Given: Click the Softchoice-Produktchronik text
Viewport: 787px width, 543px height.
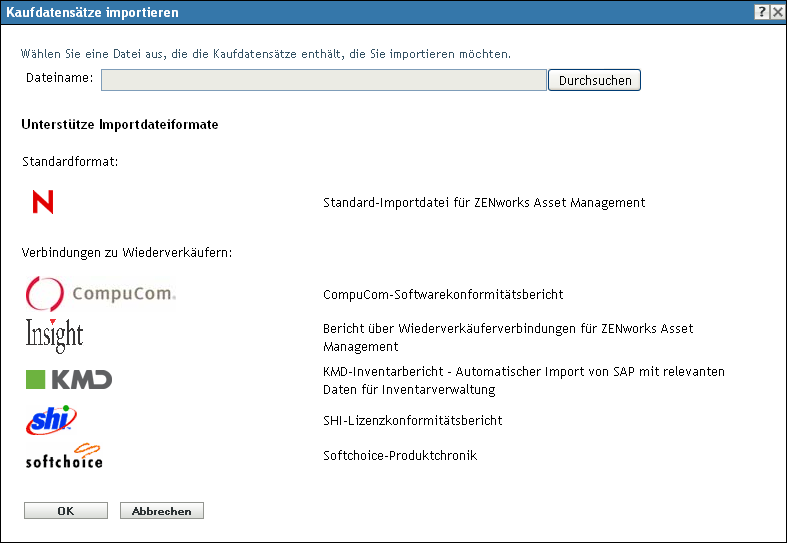Looking at the screenshot, I should tap(400, 456).
